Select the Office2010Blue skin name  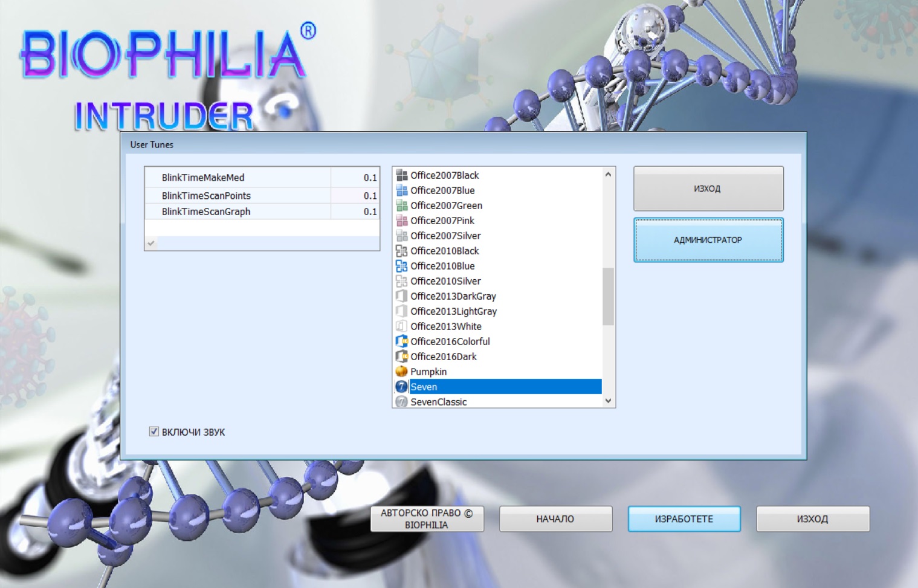click(x=442, y=266)
